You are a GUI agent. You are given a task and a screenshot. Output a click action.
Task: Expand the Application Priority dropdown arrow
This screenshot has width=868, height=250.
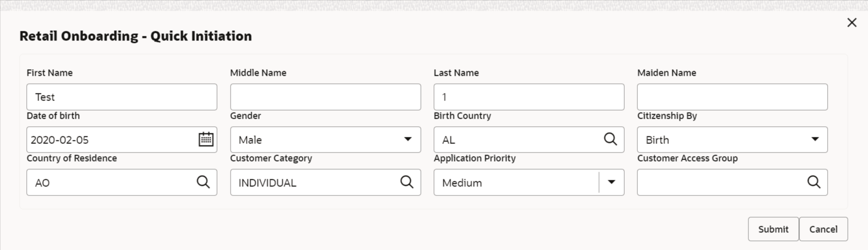611,182
